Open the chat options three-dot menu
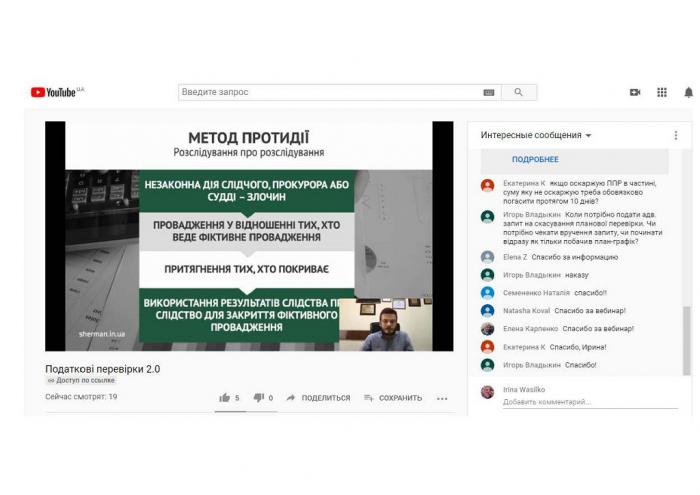 tap(675, 135)
